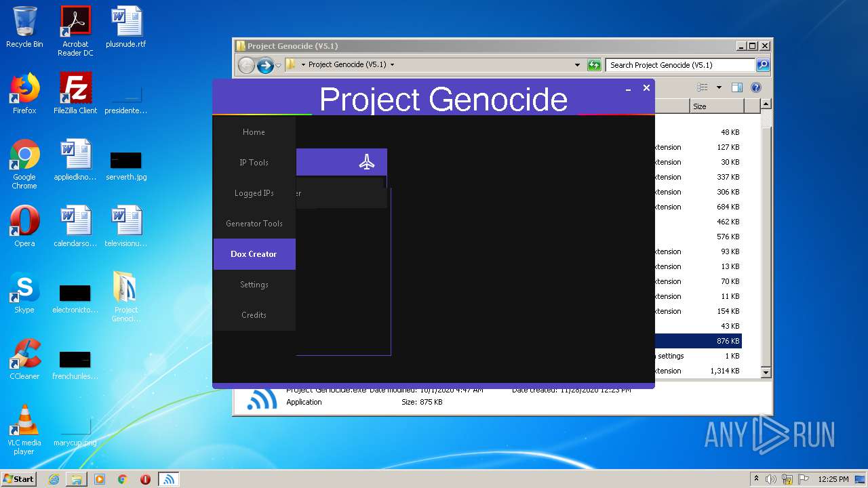The image size is (868, 488).
Task: Change view using Explorer view icon
Action: point(703,87)
